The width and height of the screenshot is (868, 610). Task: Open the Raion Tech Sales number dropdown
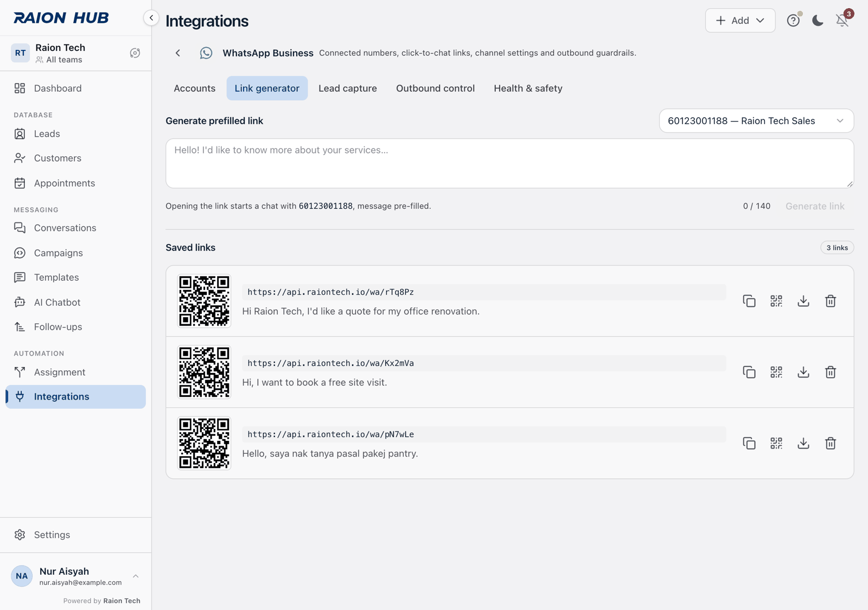(x=756, y=121)
